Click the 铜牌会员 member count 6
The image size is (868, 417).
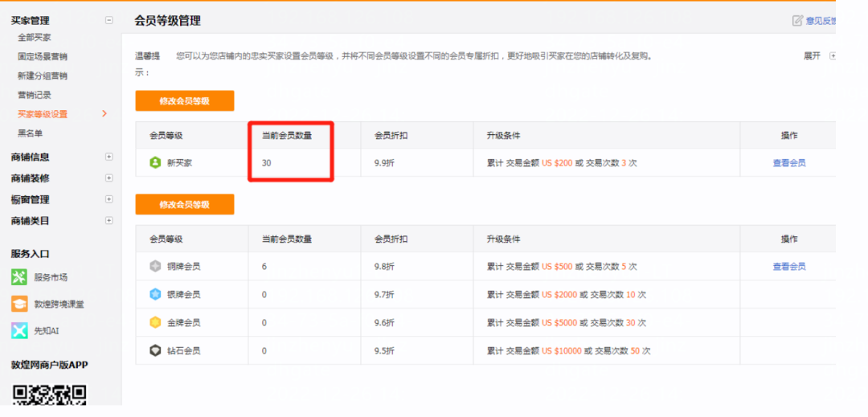pyautogui.click(x=264, y=266)
